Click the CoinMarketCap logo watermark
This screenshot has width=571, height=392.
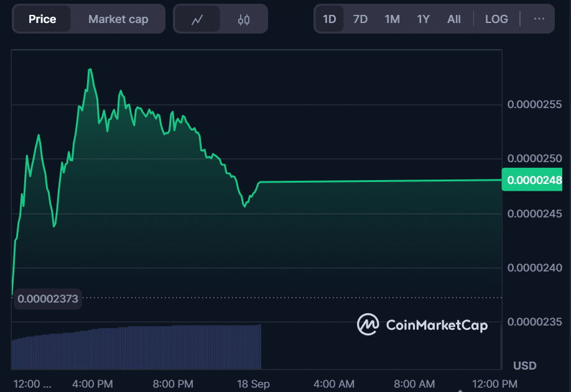pos(422,324)
